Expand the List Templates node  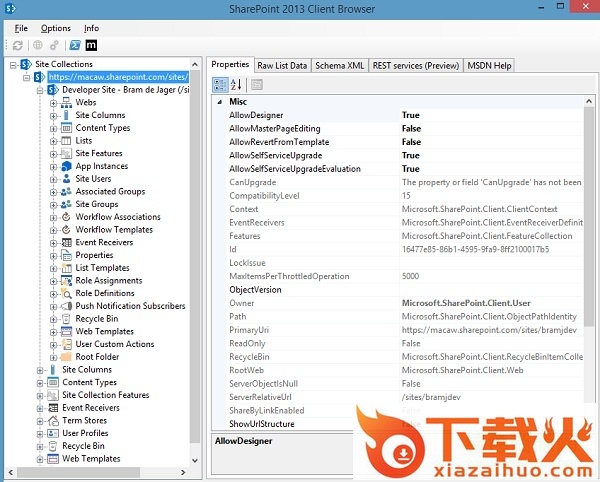[x=53, y=269]
